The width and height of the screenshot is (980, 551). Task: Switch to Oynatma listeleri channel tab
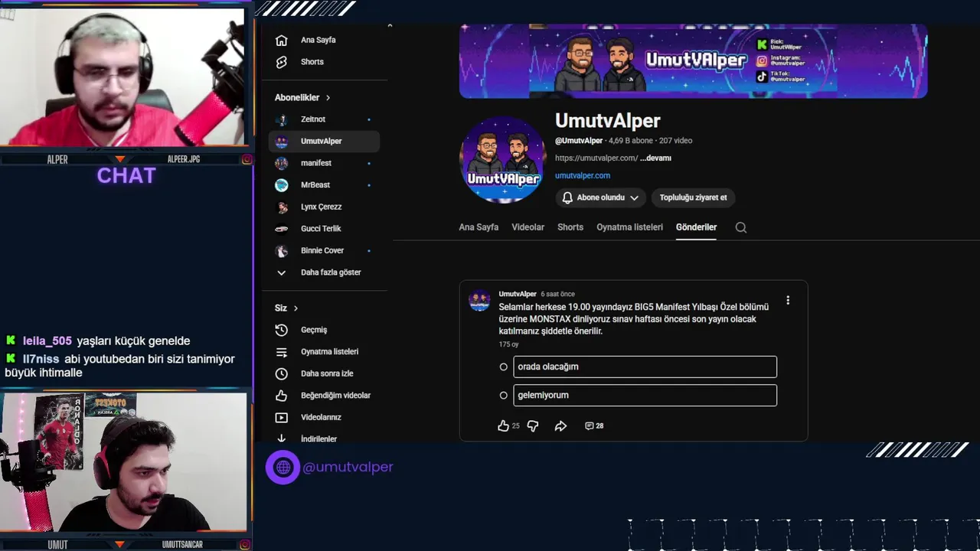tap(630, 227)
